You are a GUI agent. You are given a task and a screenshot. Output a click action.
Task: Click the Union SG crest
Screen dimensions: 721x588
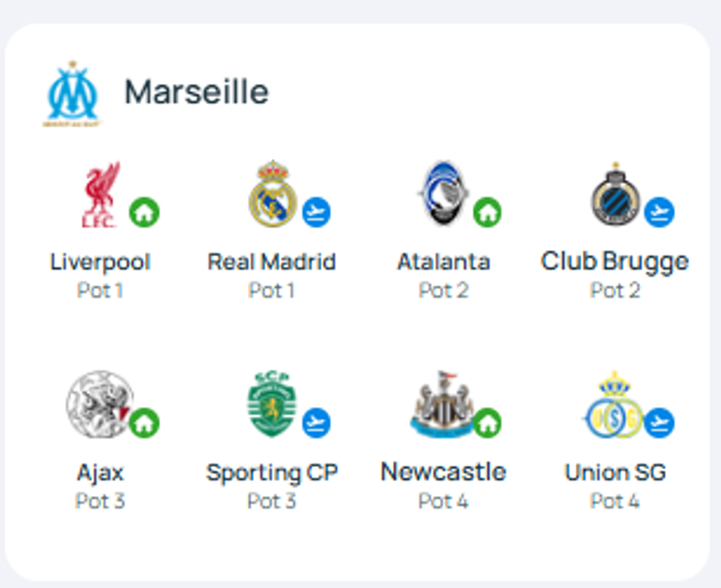pyautogui.click(x=614, y=404)
